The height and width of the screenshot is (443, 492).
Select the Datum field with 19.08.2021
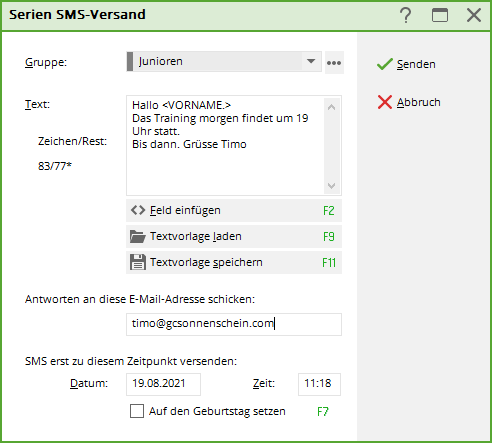pyautogui.click(x=163, y=384)
